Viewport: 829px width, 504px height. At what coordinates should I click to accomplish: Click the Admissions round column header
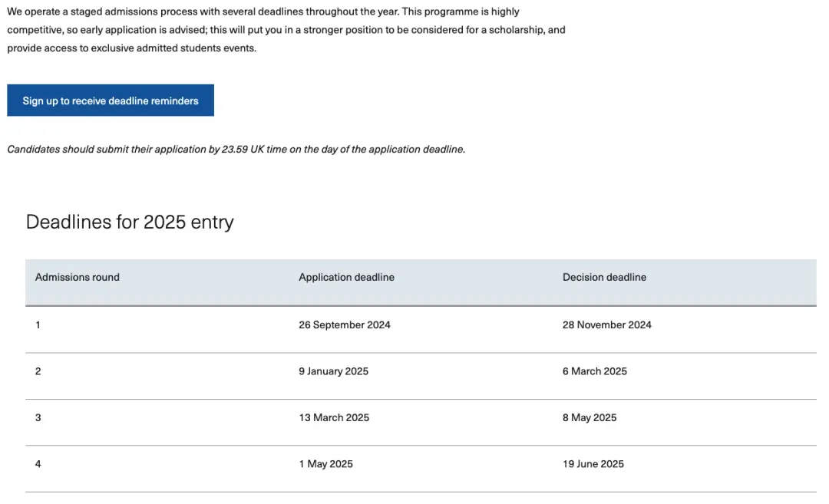point(78,277)
